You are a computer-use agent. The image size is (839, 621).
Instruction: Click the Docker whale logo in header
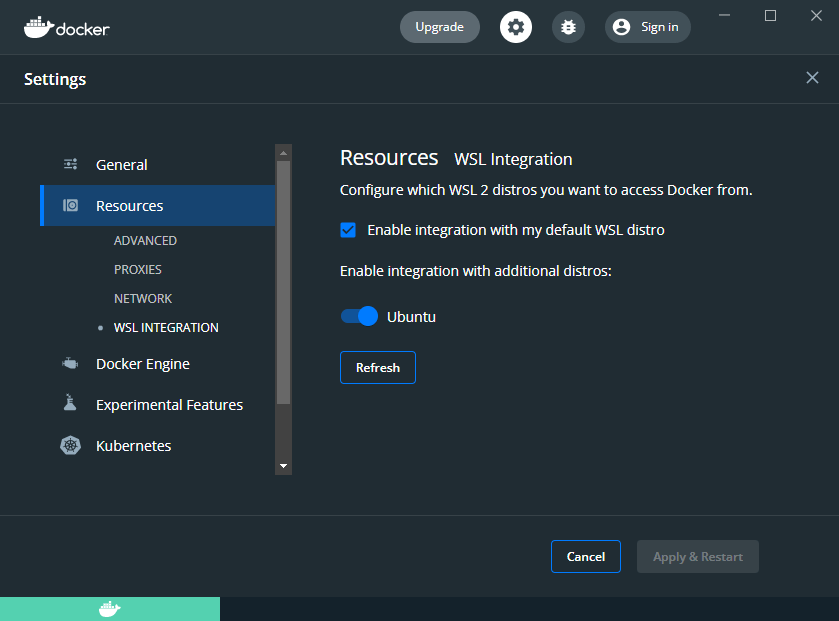(66, 27)
